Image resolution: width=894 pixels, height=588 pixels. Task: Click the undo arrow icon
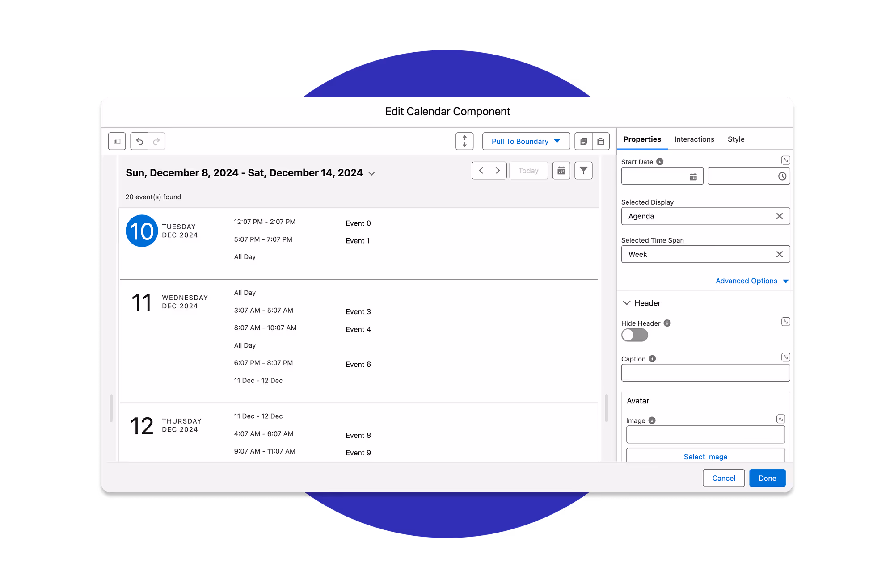pyautogui.click(x=139, y=142)
